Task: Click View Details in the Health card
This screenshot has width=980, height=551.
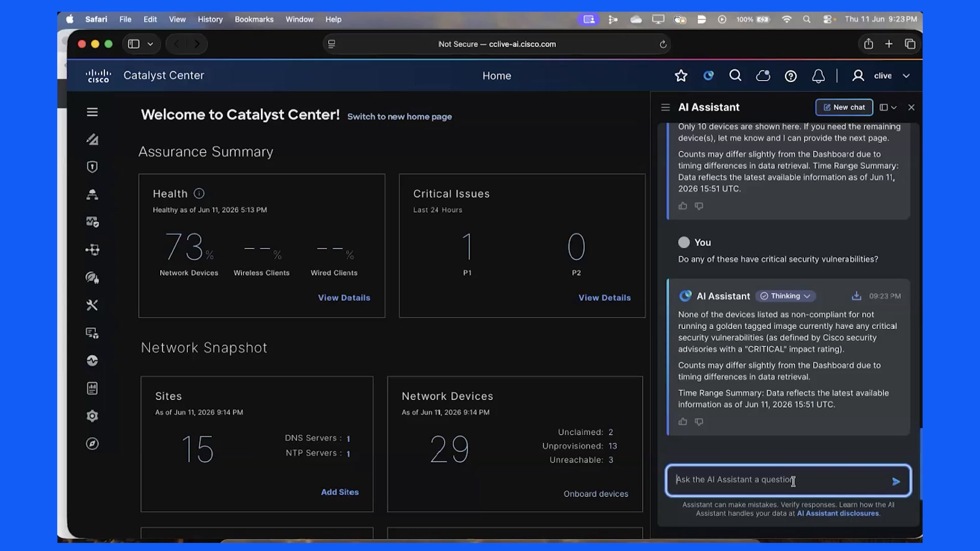Action: pyautogui.click(x=344, y=297)
